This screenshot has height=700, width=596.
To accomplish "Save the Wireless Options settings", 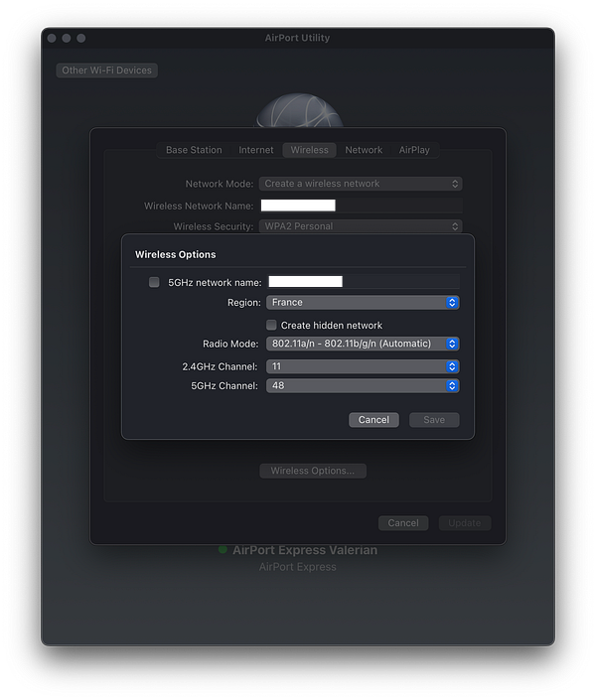I will 434,420.
